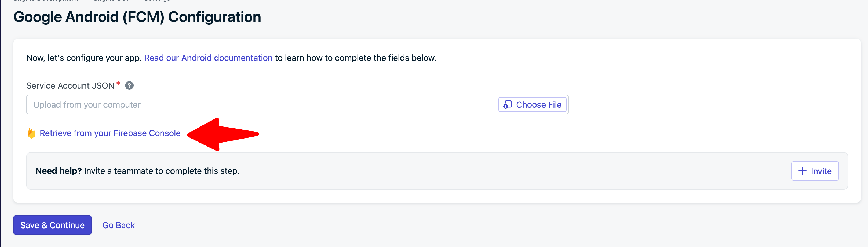
Task: Click the Now, let's configure your app text
Action: tap(83, 58)
